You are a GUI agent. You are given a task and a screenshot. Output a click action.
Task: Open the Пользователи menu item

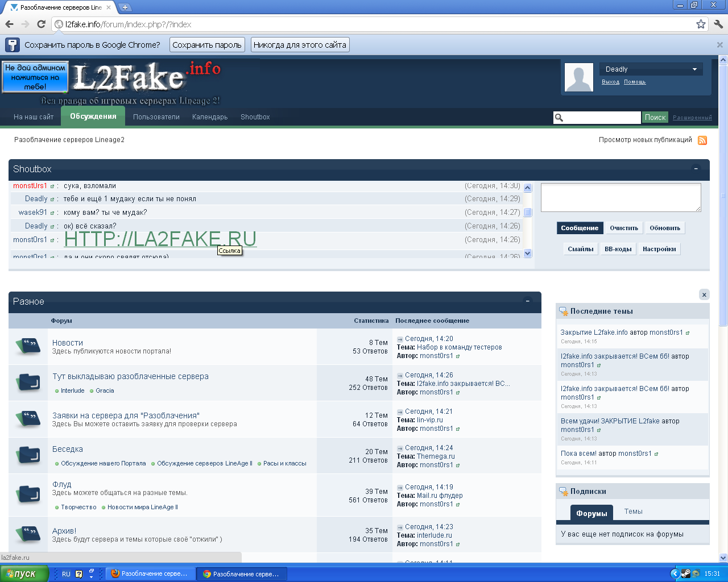(x=156, y=117)
